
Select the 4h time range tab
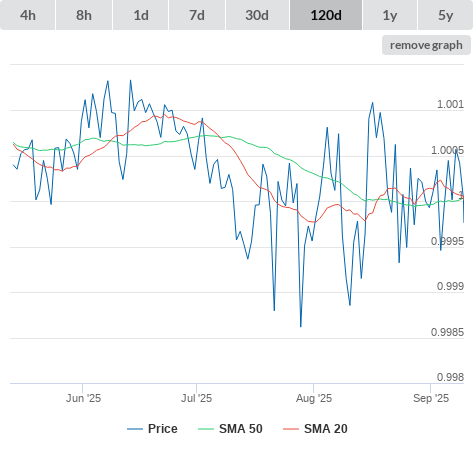(x=28, y=15)
